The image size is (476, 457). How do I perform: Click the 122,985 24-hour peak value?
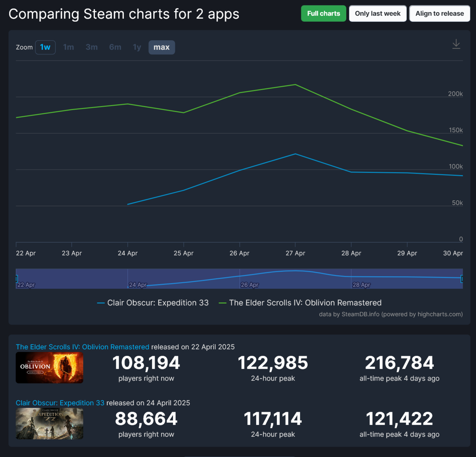coord(273,363)
